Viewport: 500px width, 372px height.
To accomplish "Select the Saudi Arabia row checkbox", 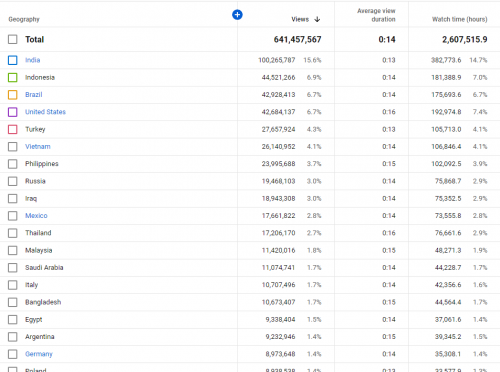I will click(13, 268).
